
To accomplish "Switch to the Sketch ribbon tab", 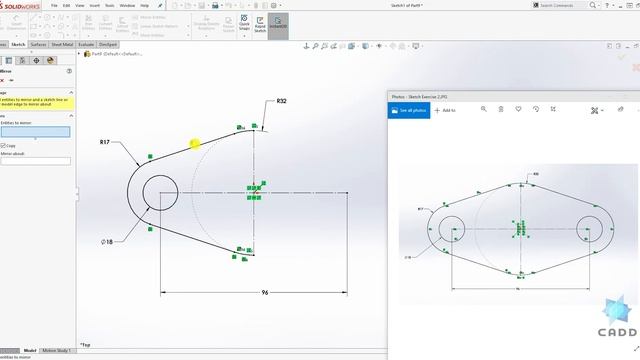I will [18, 44].
